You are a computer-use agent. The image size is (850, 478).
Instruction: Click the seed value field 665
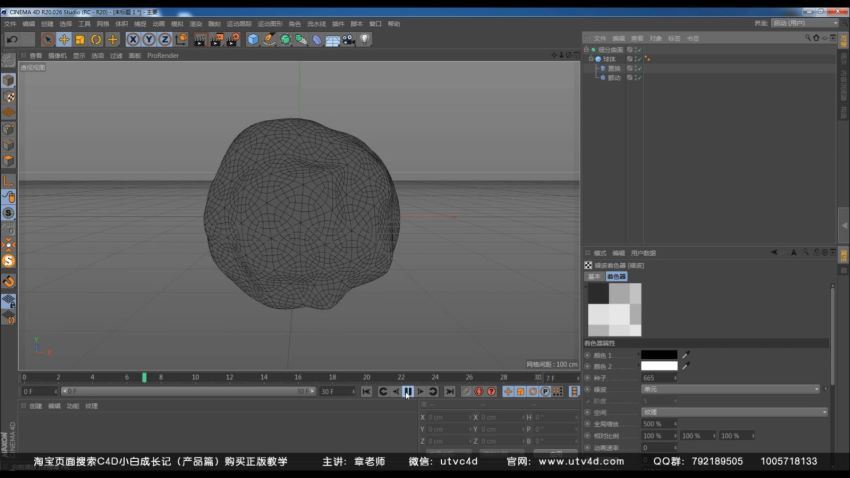coord(658,378)
